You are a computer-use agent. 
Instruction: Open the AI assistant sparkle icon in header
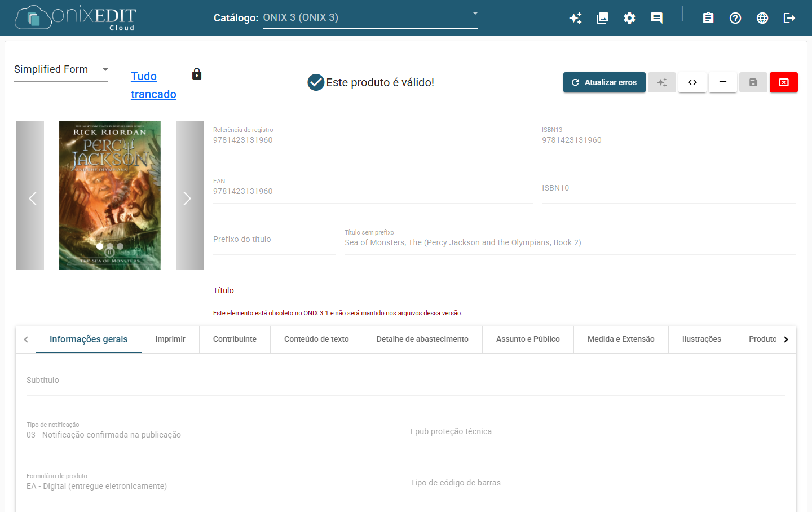tap(575, 18)
